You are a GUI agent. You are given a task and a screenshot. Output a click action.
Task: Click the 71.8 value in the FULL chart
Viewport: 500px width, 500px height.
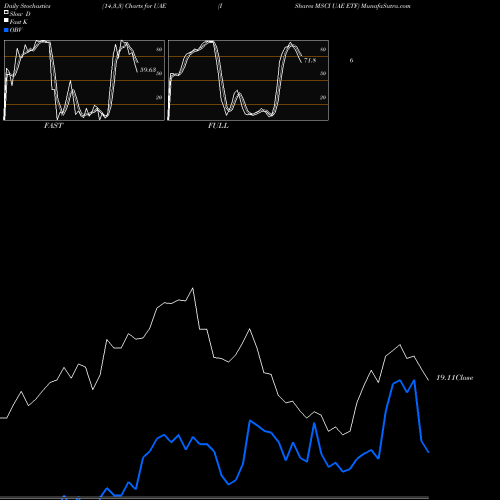pyautogui.click(x=310, y=60)
